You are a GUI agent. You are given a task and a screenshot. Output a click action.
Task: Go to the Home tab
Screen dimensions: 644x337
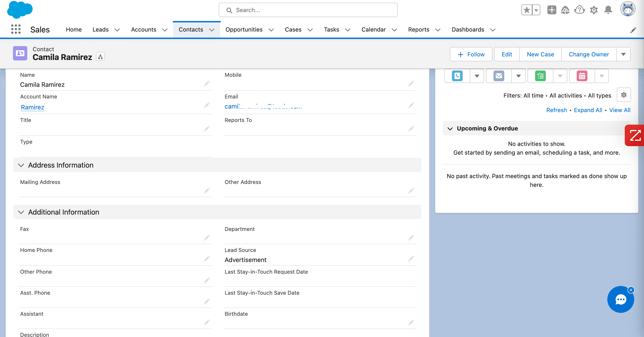pyautogui.click(x=74, y=30)
